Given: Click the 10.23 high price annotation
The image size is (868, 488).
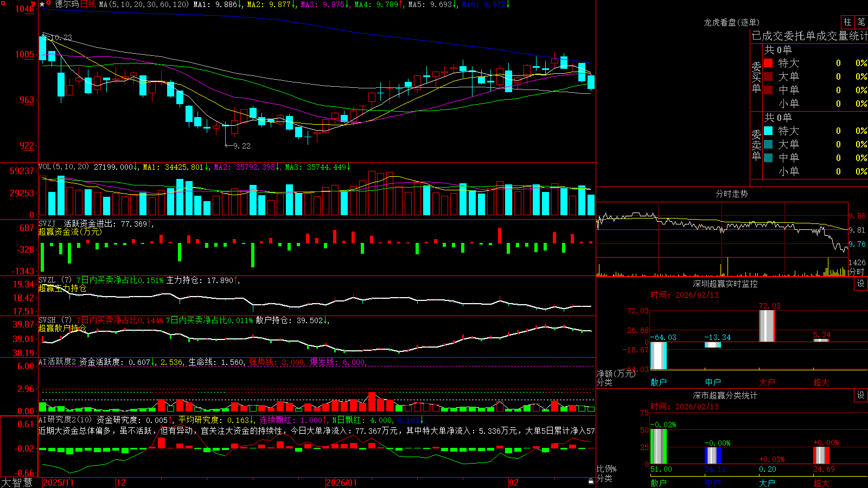Looking at the screenshot, I should [x=61, y=37].
